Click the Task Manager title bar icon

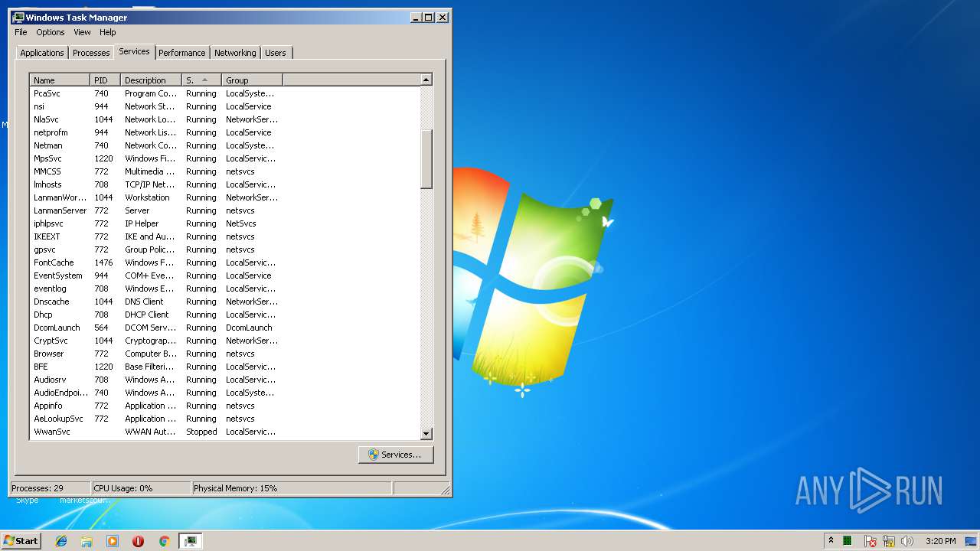point(18,17)
